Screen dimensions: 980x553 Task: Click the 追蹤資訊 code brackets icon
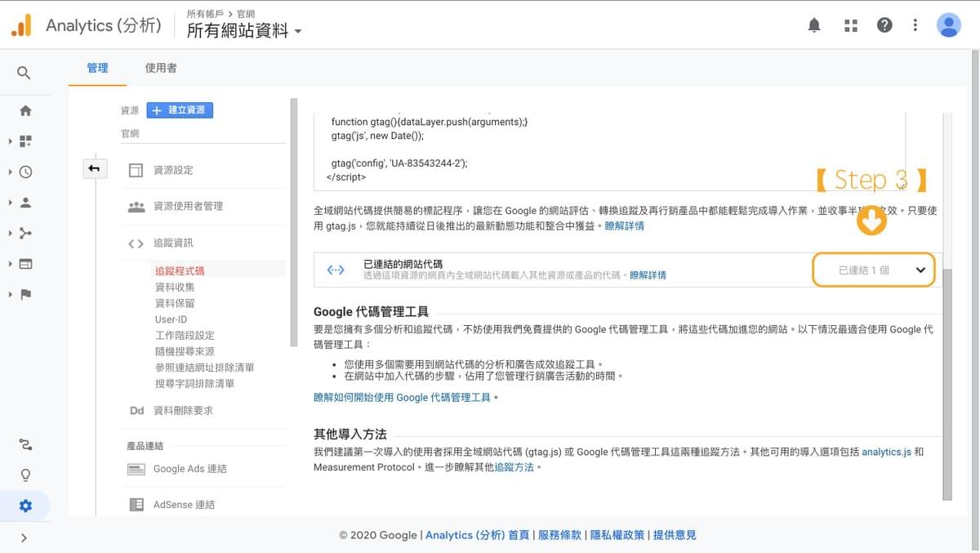click(x=136, y=243)
